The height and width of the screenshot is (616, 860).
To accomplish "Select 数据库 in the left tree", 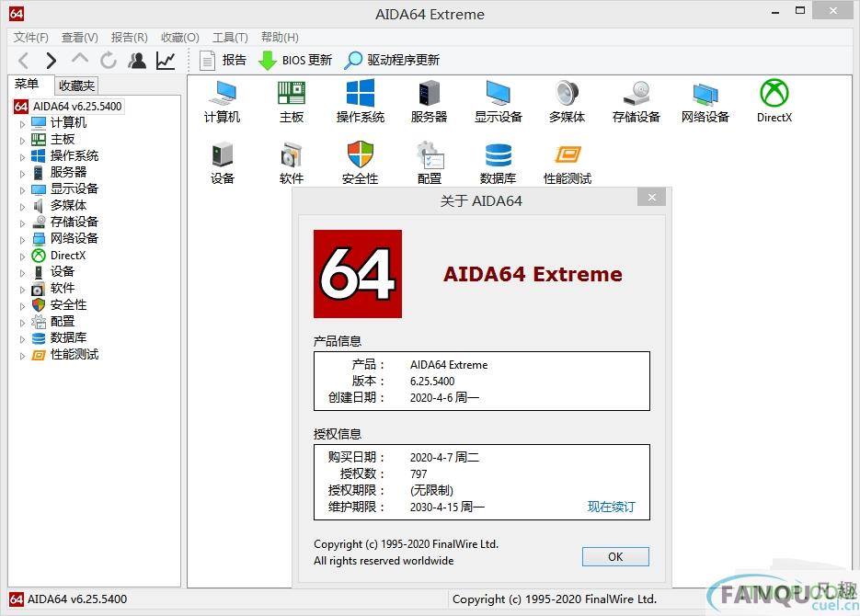I will [68, 337].
